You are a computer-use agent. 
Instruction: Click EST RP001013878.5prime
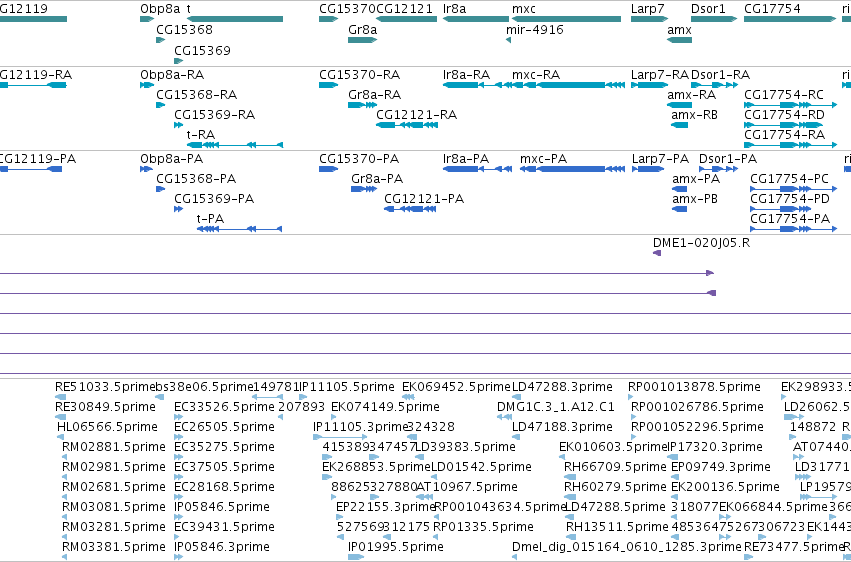pos(631,397)
